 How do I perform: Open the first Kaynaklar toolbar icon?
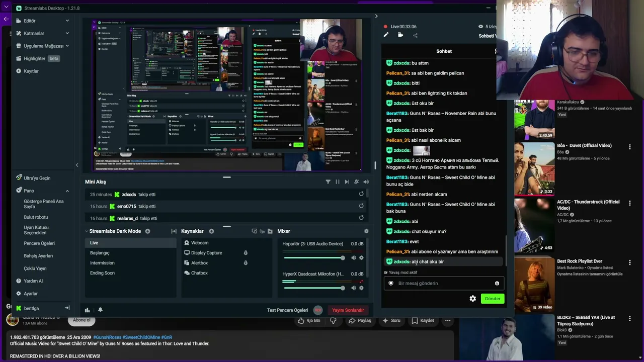(254, 231)
